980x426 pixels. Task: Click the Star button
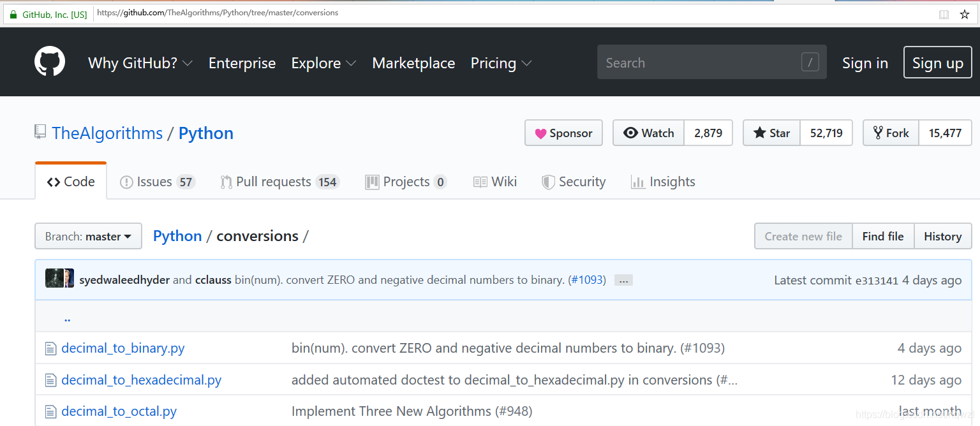tap(771, 133)
